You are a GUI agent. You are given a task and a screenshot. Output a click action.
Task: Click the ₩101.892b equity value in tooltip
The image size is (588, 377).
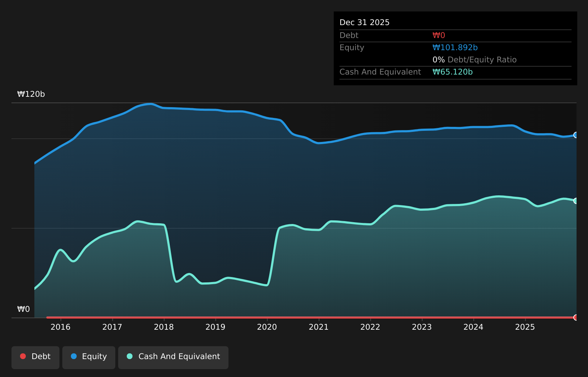point(455,48)
